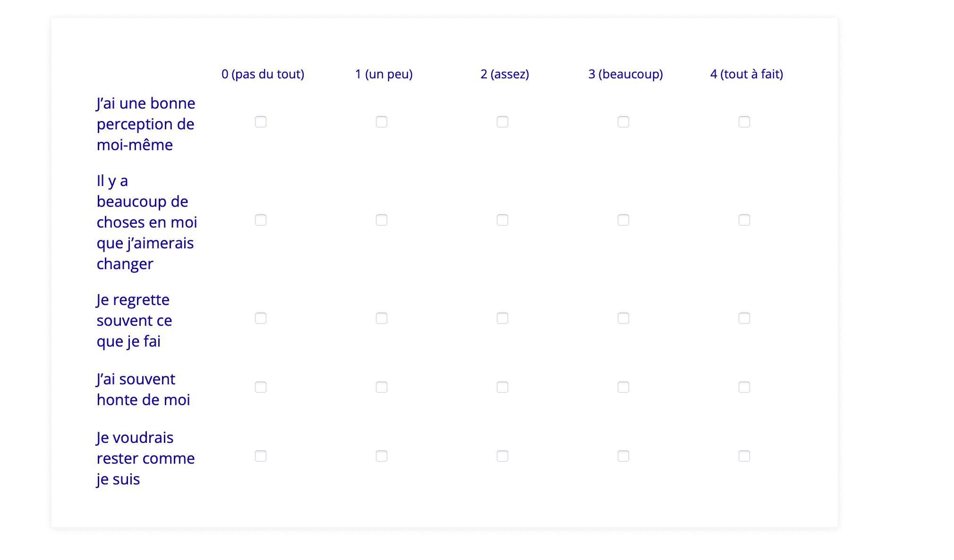
Task: Check '0 (pas du tout)' for 'J'ai une bonne perception de moi-même'
Action: (261, 122)
